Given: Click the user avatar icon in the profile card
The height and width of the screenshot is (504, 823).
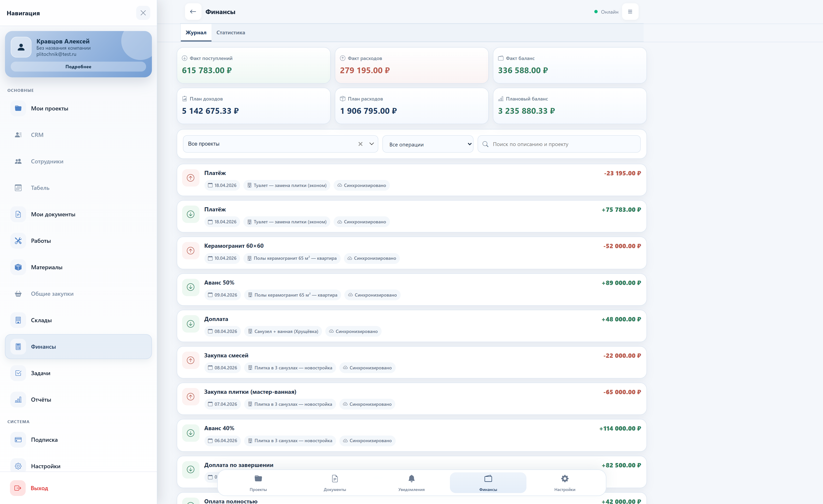Looking at the screenshot, I should point(21,47).
